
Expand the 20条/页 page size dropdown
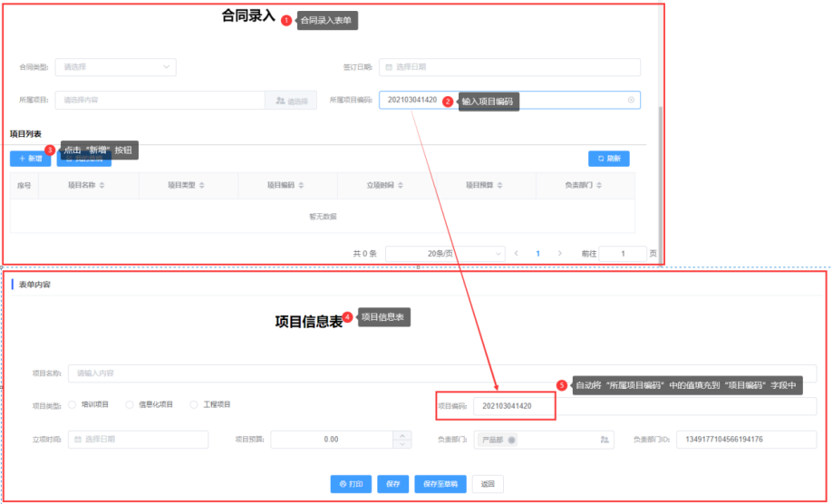[x=445, y=254]
